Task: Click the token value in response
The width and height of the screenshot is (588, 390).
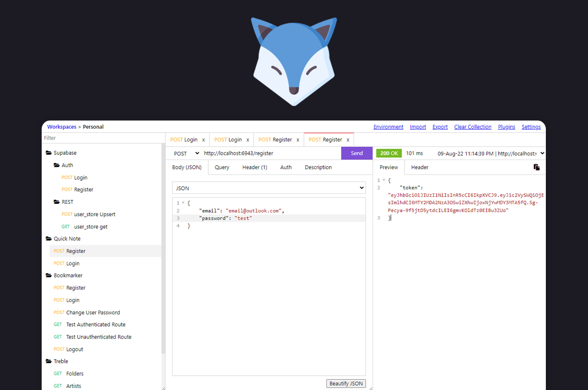Action: 466,203
